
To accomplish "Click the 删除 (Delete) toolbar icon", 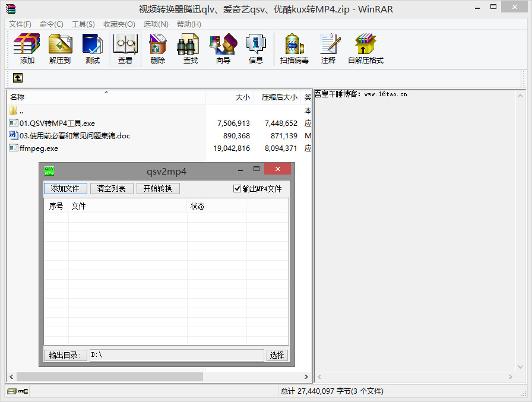I will [x=158, y=49].
